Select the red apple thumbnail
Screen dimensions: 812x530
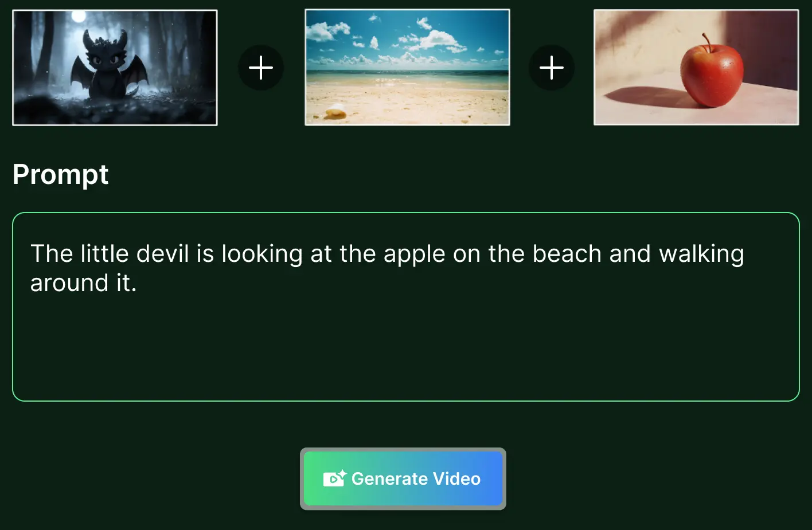click(696, 67)
